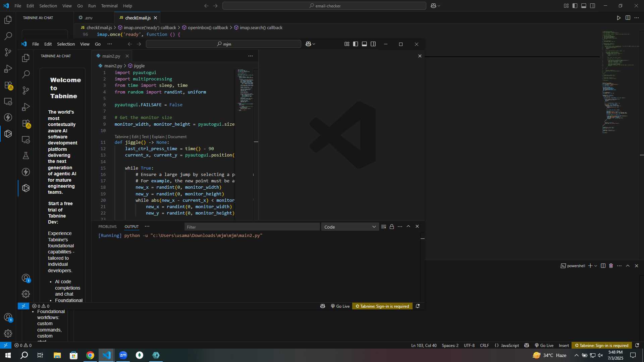
Task: Open Thunder Client in outer activity bar
Action: pos(8,117)
